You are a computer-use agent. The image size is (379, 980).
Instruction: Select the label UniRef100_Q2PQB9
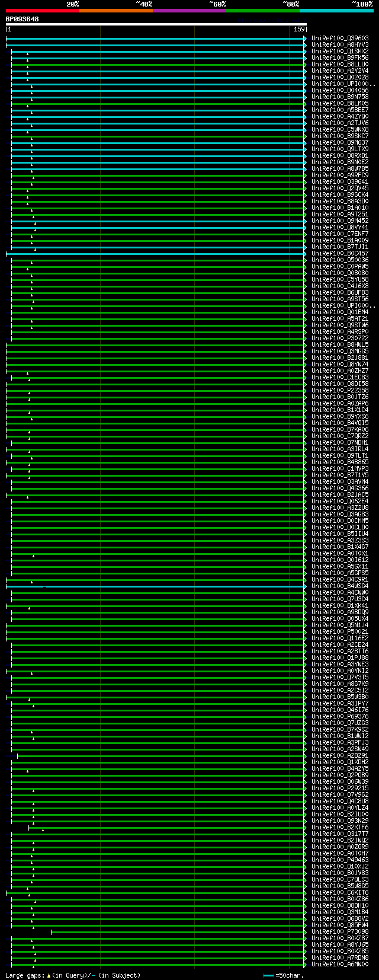pos(340,775)
